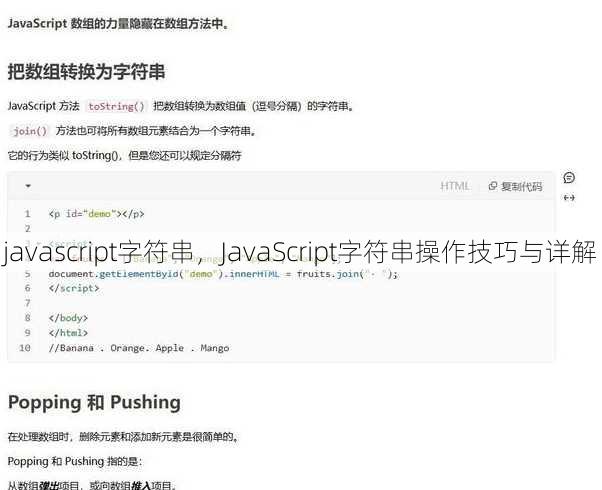
Task: Collapse the code block with the arrow
Action: [x=28, y=186]
